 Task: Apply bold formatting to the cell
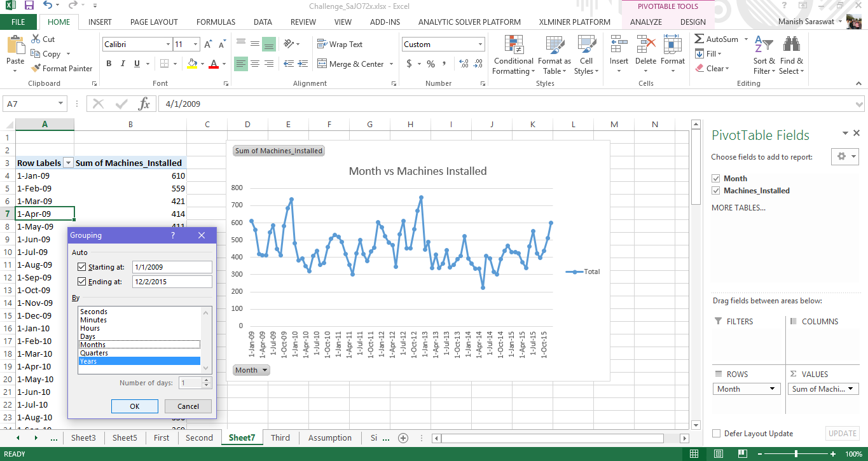click(109, 64)
